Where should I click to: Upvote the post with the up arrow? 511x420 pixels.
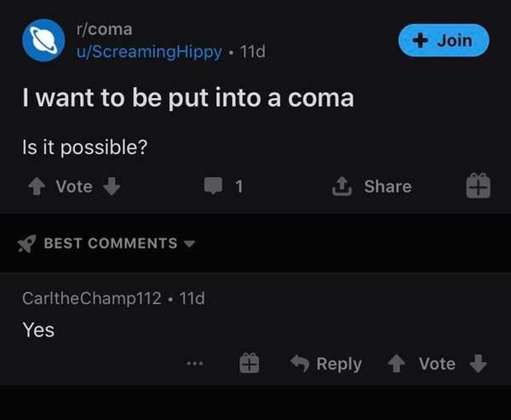coord(37,187)
